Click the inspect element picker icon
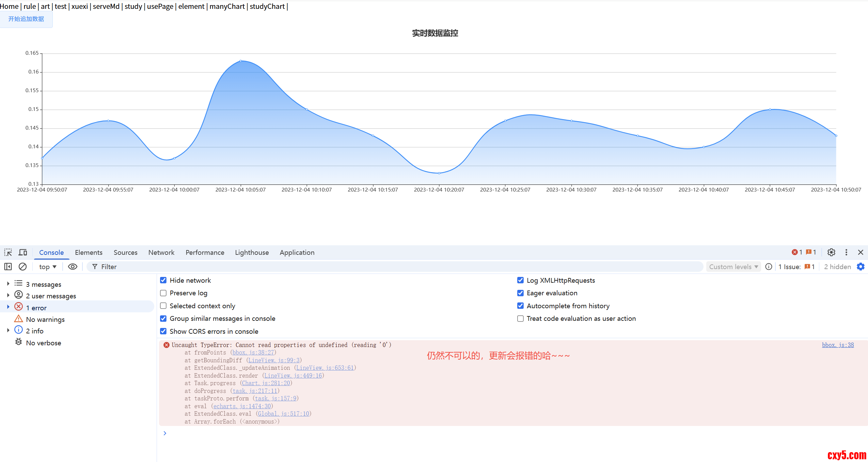Screen dimensions: 868x462 click(x=8, y=252)
